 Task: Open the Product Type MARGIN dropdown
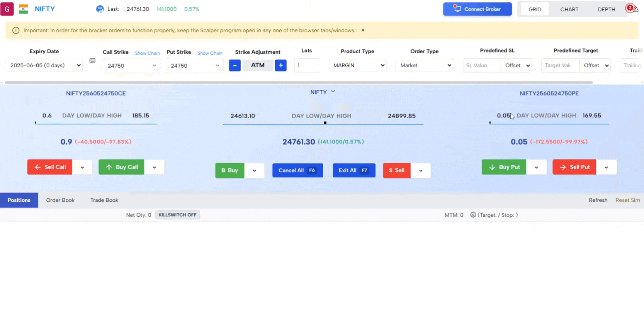coord(357,65)
